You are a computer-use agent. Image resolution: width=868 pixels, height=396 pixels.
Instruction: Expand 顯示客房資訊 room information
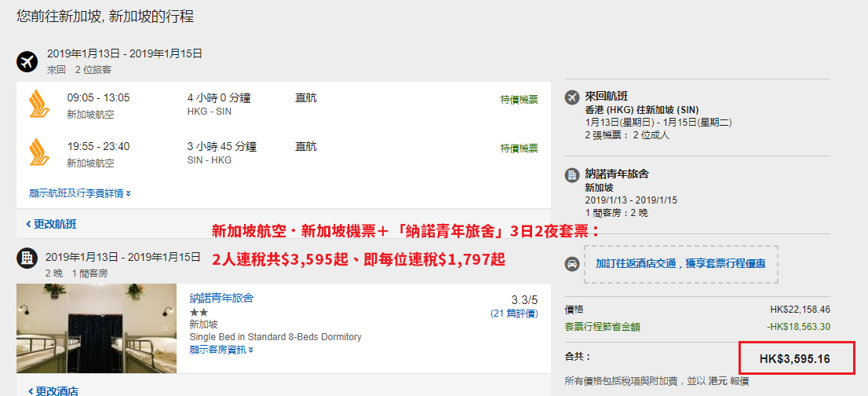click(221, 350)
